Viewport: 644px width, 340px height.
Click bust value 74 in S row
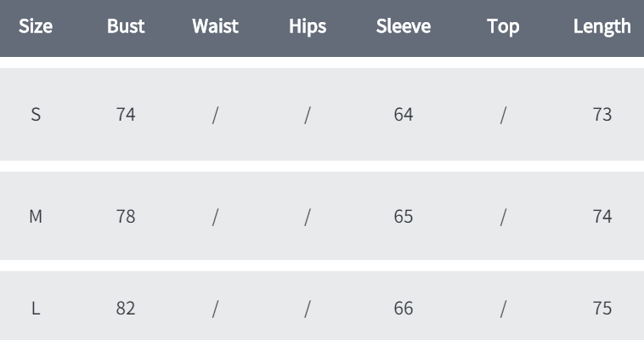coord(126,114)
